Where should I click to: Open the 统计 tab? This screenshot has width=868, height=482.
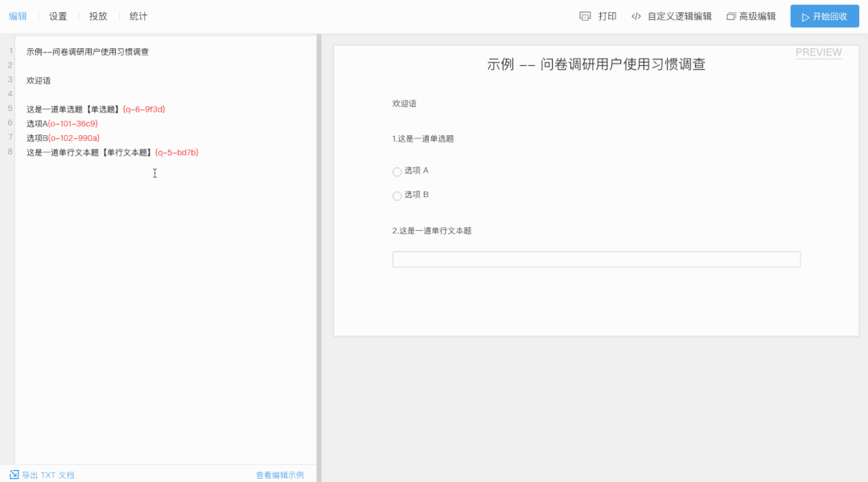[x=138, y=16]
